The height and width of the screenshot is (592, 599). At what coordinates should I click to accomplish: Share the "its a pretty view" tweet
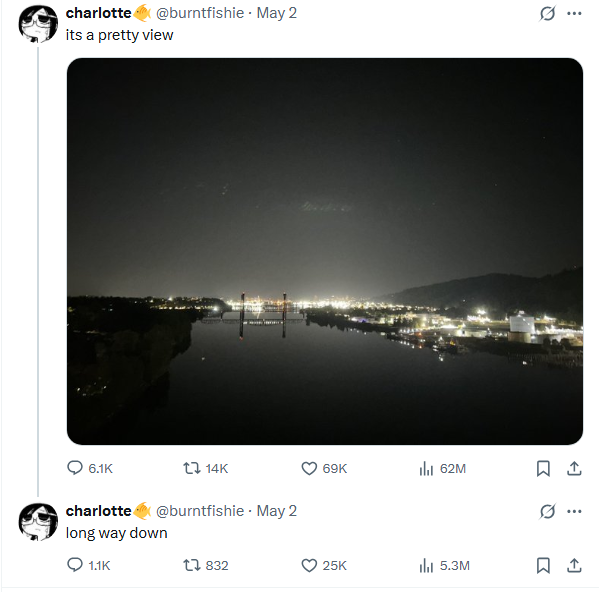click(574, 468)
